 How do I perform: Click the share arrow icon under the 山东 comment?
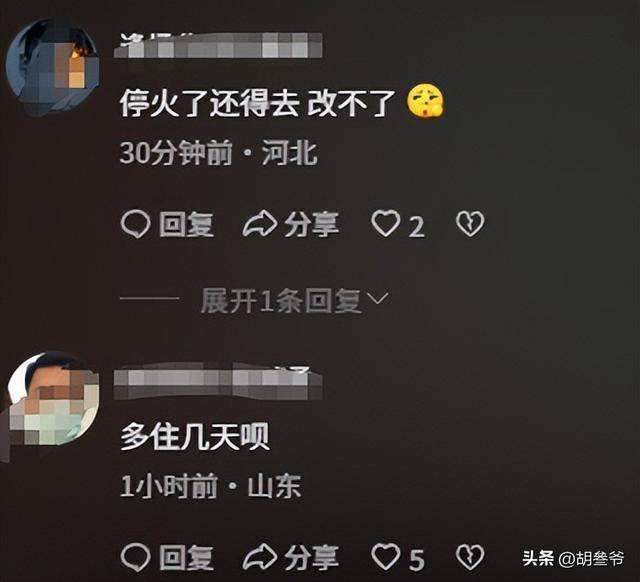[260, 557]
